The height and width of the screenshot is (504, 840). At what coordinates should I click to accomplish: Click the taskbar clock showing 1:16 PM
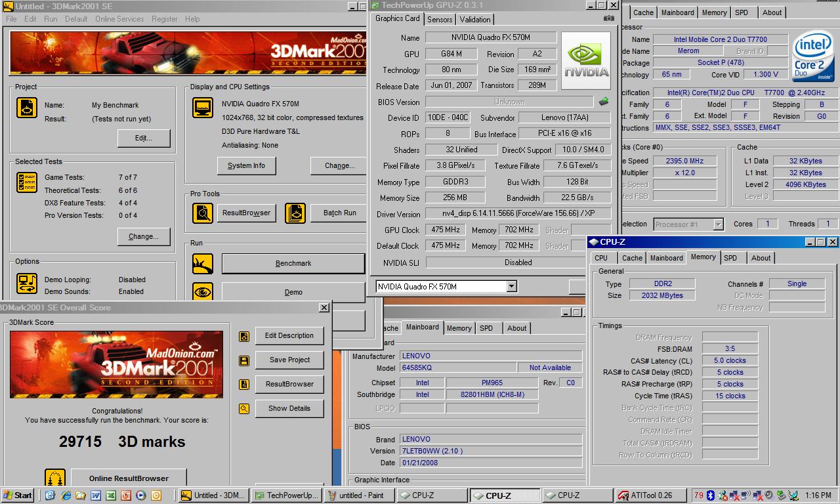click(818, 495)
